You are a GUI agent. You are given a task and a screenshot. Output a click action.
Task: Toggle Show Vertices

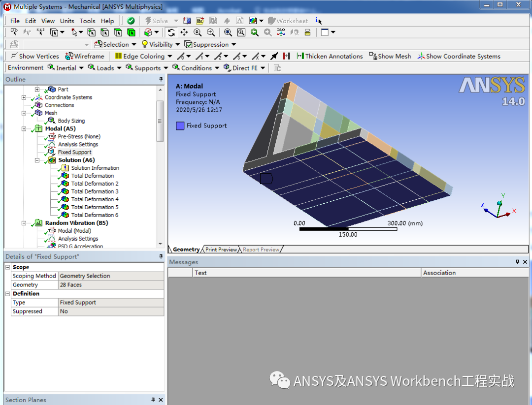pyautogui.click(x=34, y=56)
